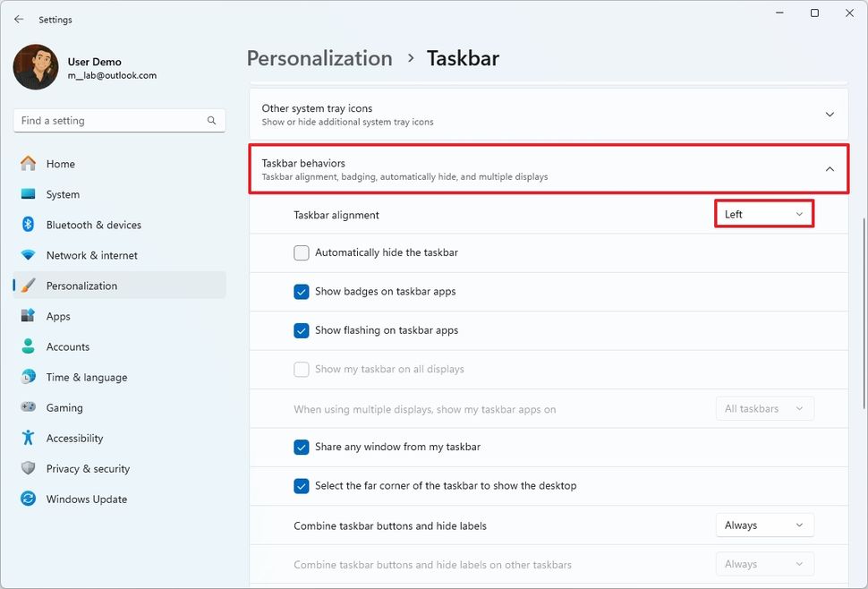
Task: Select the Personalization brush icon
Action: pyautogui.click(x=31, y=286)
